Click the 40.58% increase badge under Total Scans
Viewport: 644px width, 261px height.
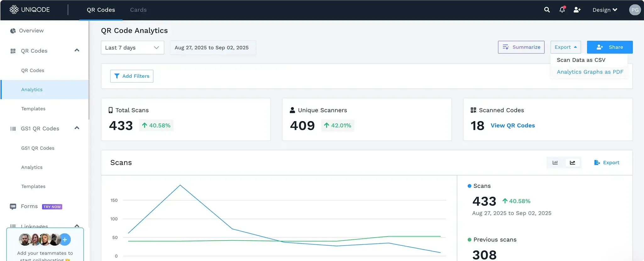156,125
